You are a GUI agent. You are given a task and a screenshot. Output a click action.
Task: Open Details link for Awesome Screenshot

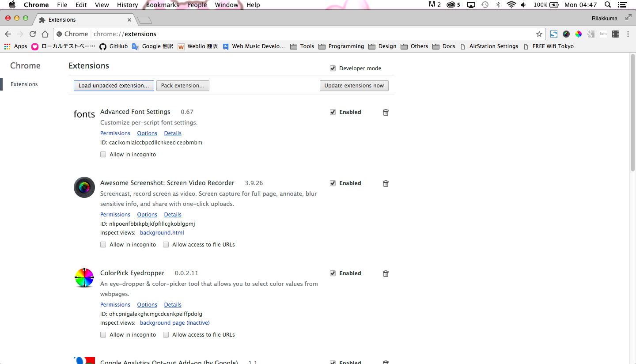pos(173,215)
